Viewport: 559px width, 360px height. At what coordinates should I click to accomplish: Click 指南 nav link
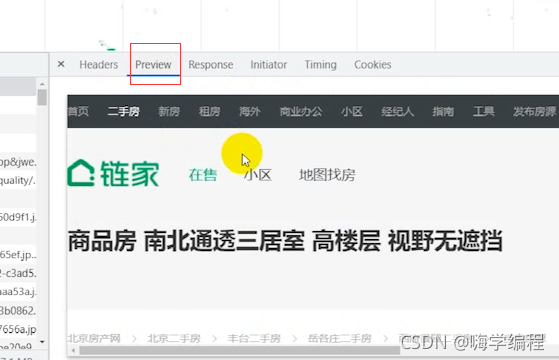(443, 112)
